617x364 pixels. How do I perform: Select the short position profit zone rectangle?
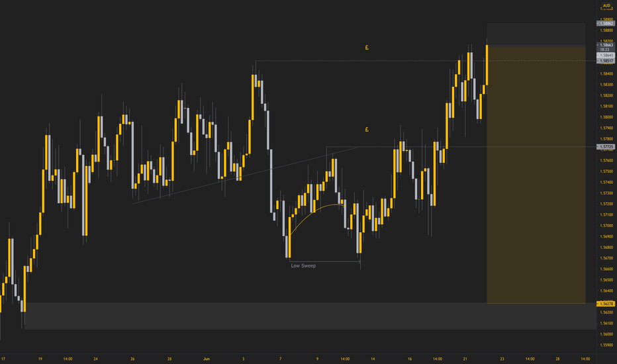[x=536, y=175]
